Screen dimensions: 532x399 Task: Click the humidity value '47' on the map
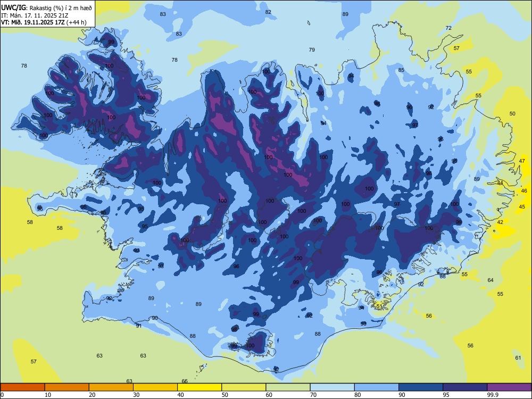(x=522, y=161)
